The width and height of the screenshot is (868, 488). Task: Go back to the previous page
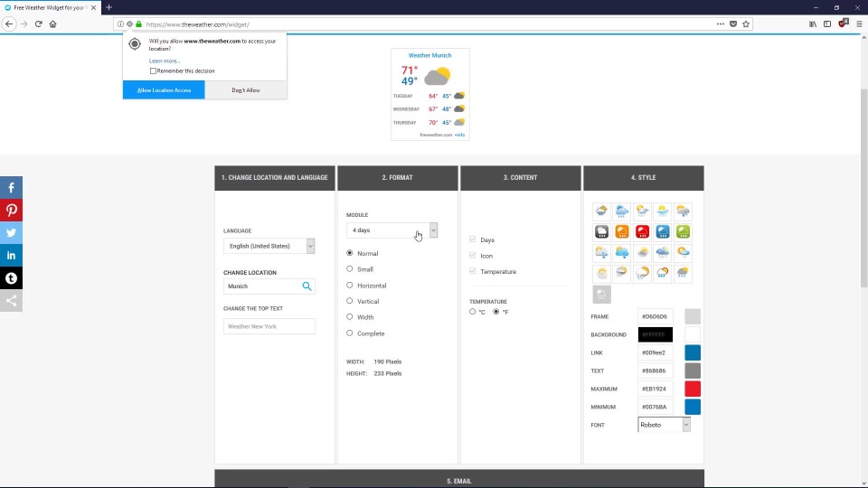click(9, 23)
